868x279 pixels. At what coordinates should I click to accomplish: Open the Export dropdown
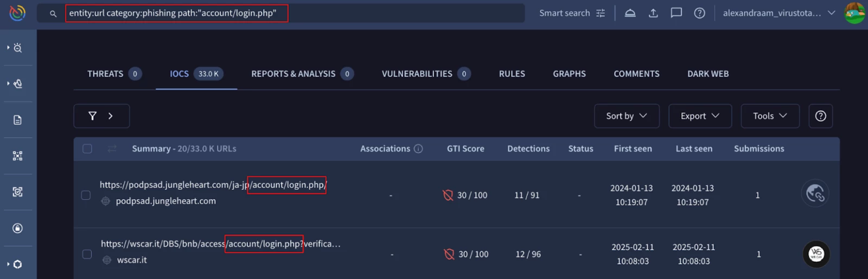click(x=700, y=116)
